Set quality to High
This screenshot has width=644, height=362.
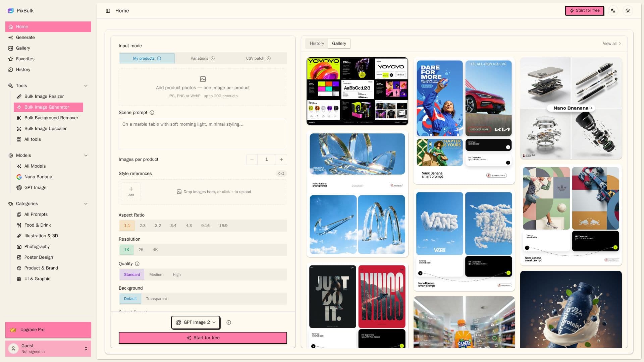(x=177, y=275)
